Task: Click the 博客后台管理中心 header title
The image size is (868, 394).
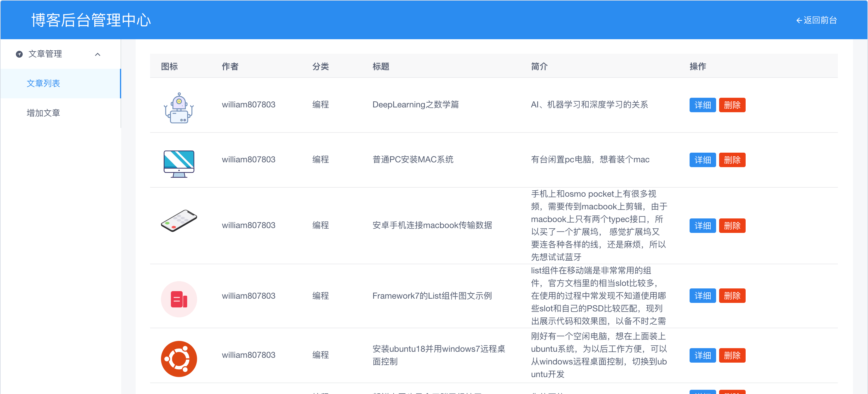Action: pyautogui.click(x=91, y=20)
